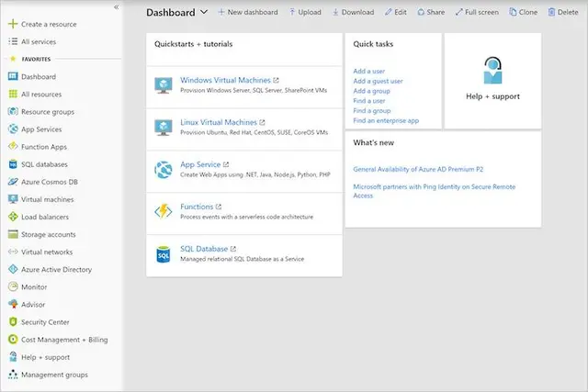Click the Create a resource plus icon
This screenshot has width=588, height=392.
coord(13,24)
